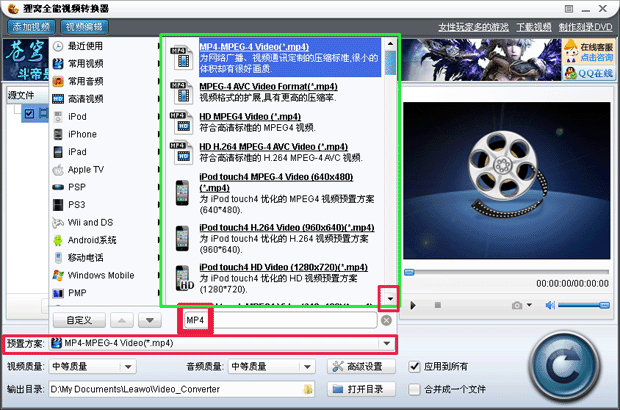Click the volume slider handle
620x410 pixels.
click(x=605, y=305)
